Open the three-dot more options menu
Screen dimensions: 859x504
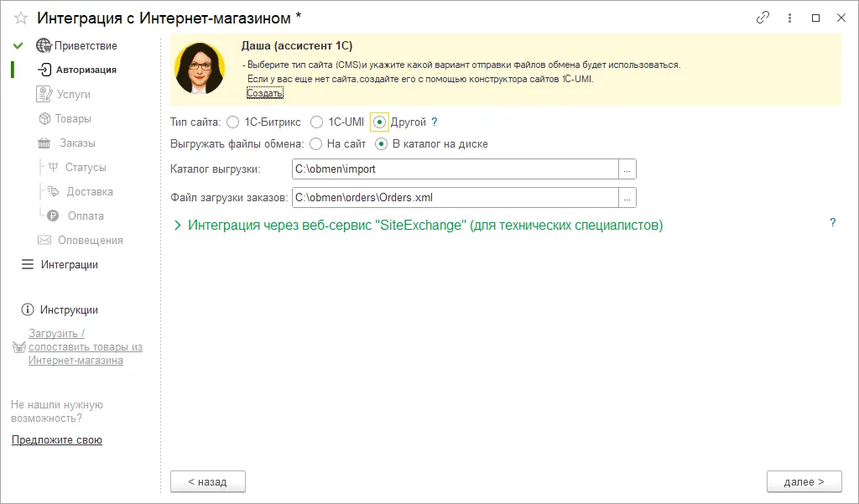click(x=789, y=18)
